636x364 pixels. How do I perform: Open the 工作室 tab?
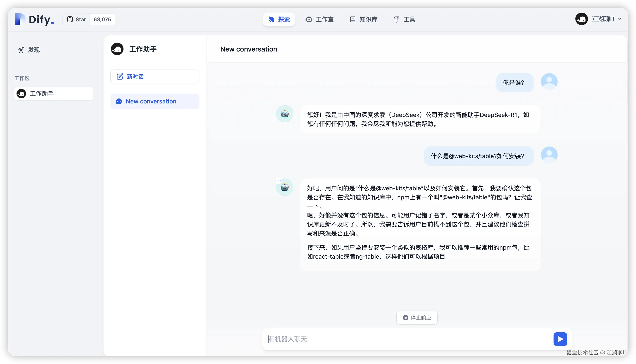click(x=319, y=19)
